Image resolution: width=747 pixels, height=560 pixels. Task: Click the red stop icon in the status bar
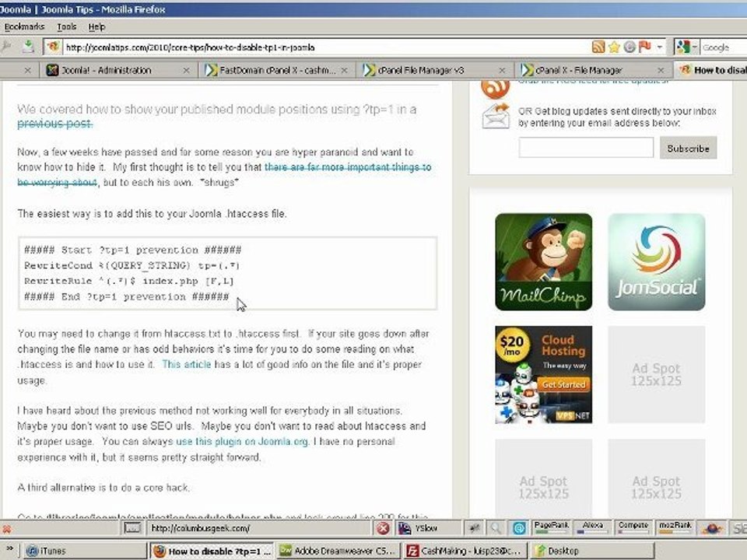(383, 528)
